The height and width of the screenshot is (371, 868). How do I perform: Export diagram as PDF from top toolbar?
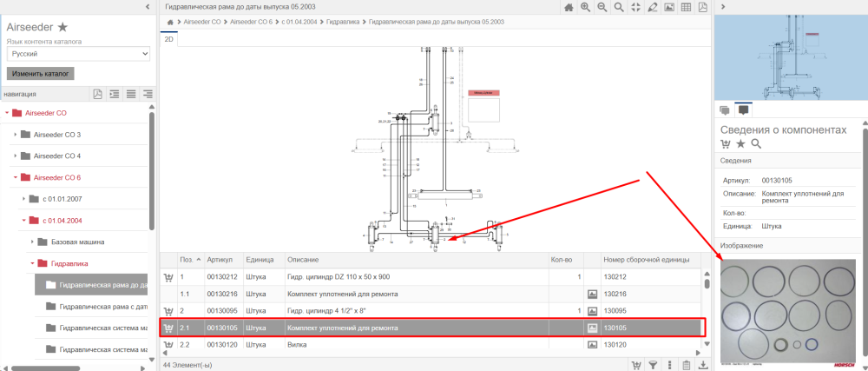point(702,7)
